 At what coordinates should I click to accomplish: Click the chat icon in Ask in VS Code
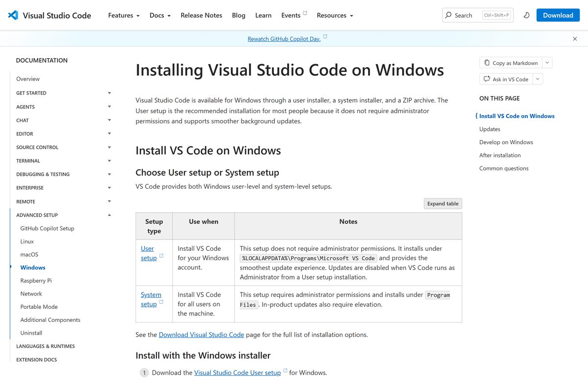[x=487, y=79]
